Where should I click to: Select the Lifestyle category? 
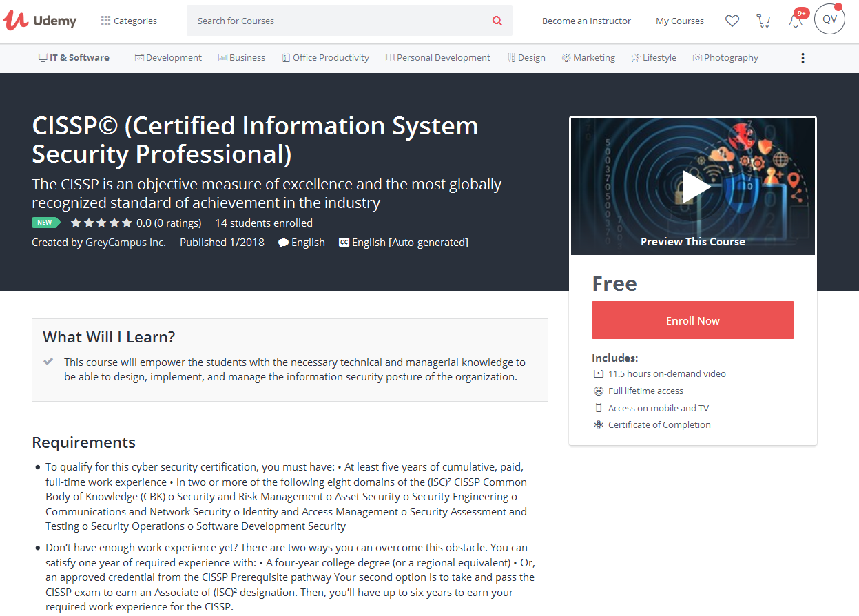654,58
